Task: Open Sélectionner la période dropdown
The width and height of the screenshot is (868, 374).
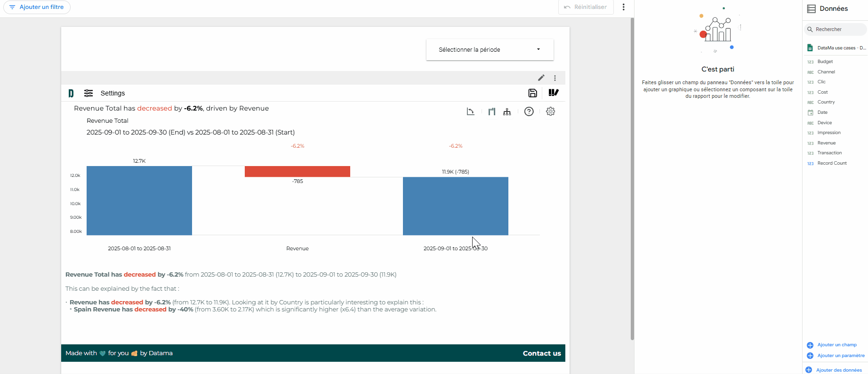Action: (x=490, y=49)
